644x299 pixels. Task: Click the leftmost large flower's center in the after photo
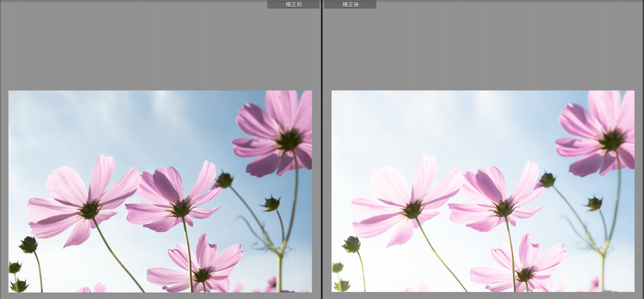click(x=412, y=210)
